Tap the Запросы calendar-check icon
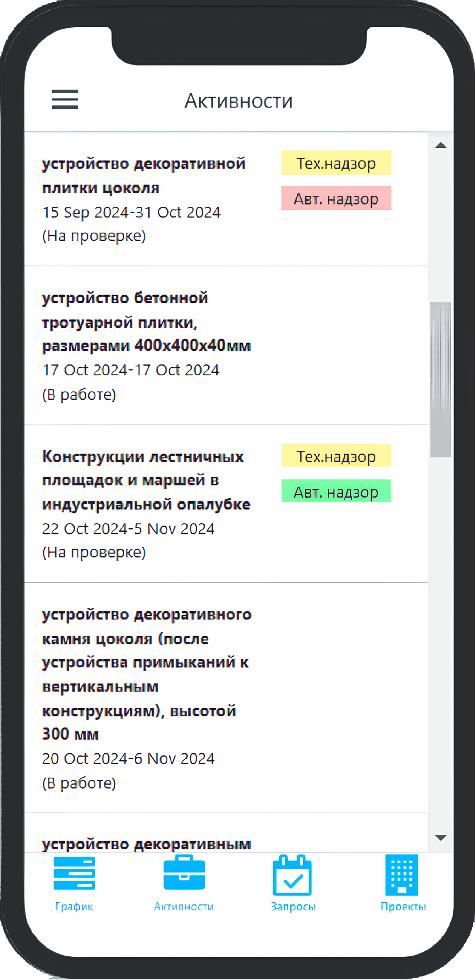 [292, 875]
